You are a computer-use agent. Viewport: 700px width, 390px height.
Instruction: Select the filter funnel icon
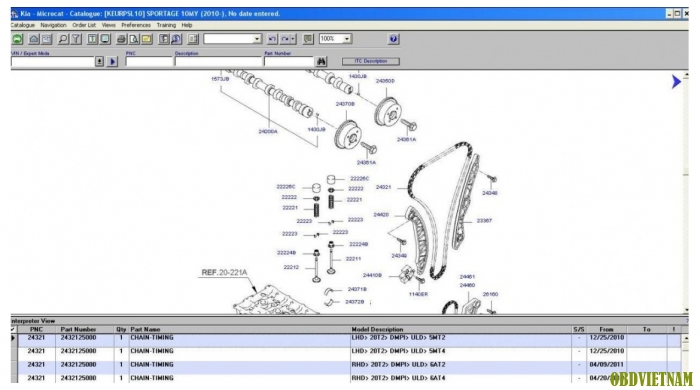coord(76,39)
